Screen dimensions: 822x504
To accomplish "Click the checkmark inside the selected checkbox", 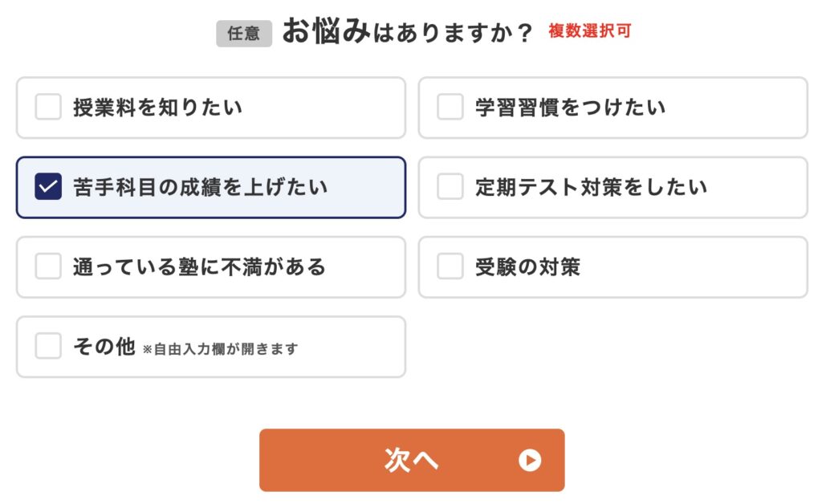I will (47, 187).
